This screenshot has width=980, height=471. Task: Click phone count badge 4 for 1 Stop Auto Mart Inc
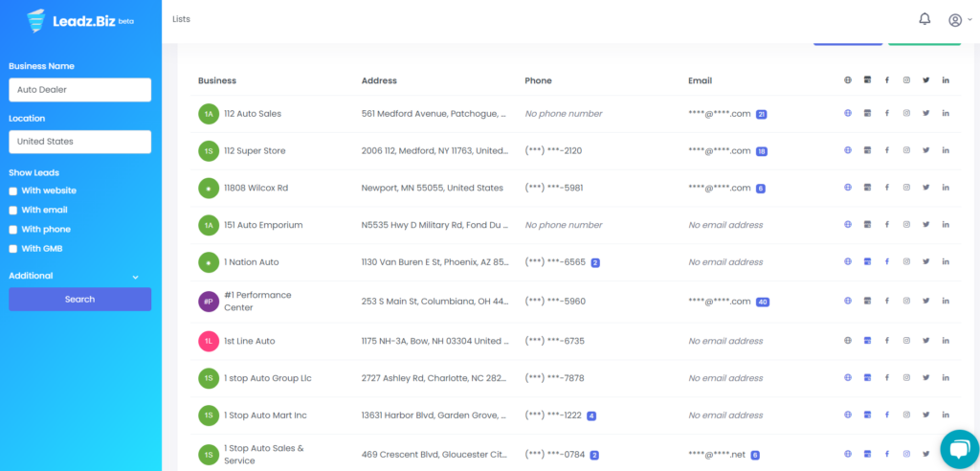pyautogui.click(x=591, y=415)
